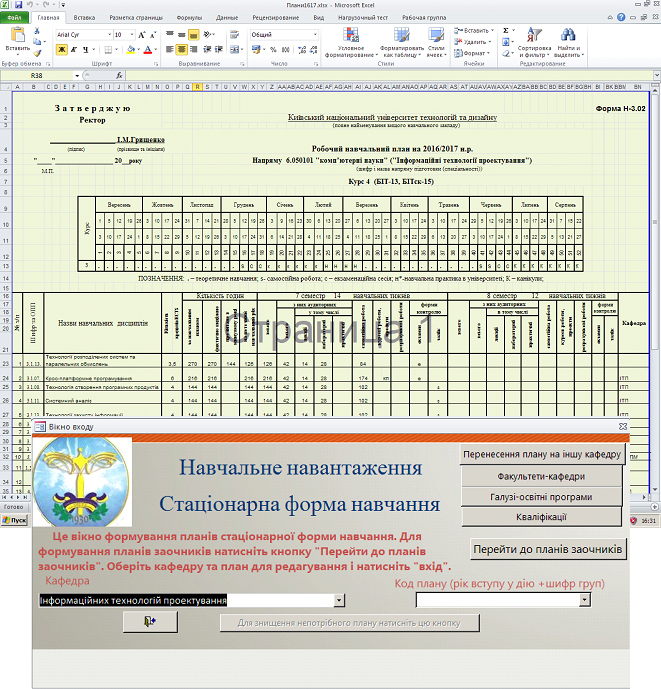661x689 pixels.
Task: Apply percent style format
Action: [x=273, y=50]
